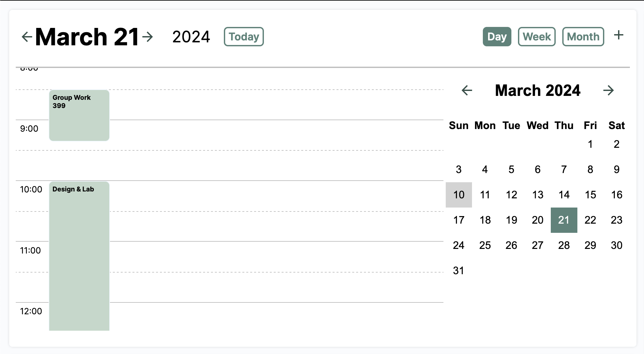Open the Design & Lab event

click(79, 256)
